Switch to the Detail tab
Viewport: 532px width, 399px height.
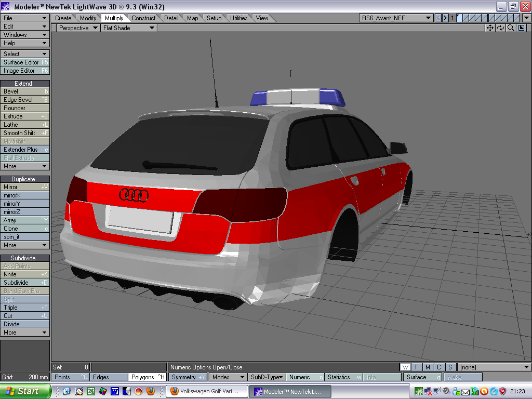pyautogui.click(x=171, y=18)
